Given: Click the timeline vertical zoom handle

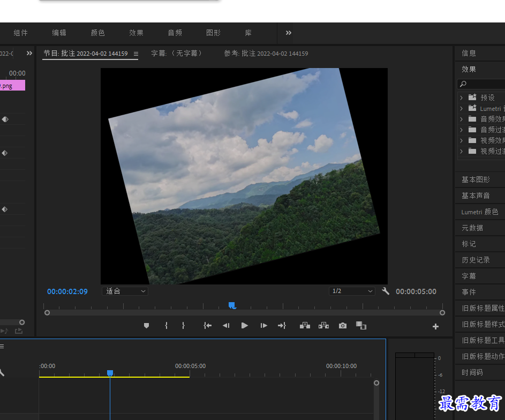Looking at the screenshot, I should (x=376, y=383).
